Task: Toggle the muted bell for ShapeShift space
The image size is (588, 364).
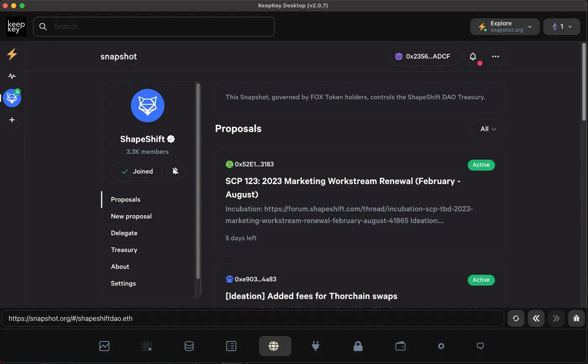Action: coord(175,171)
